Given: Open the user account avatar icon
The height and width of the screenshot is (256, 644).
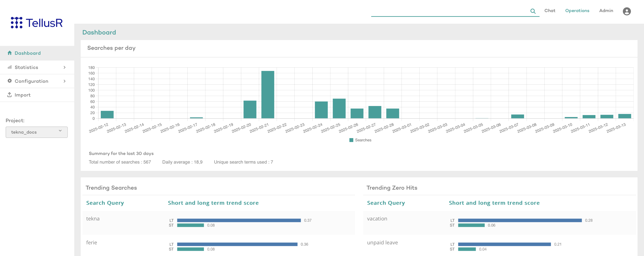Looking at the screenshot, I should click(627, 11).
